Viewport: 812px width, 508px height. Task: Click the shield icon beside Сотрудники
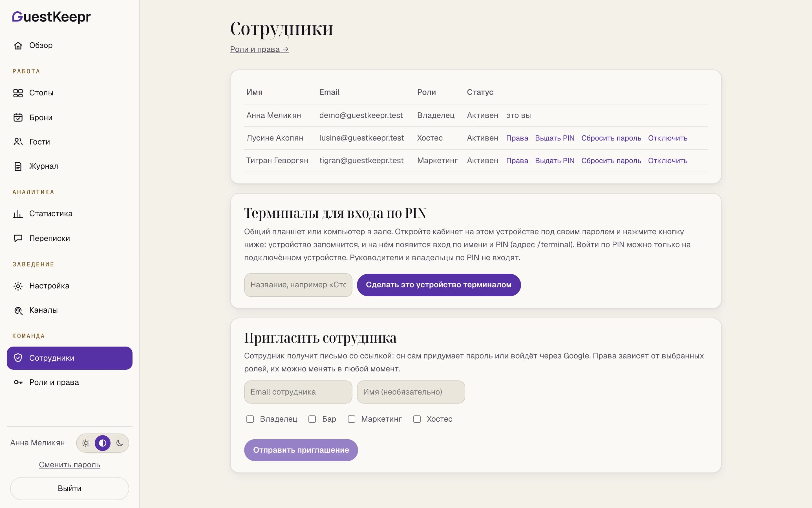click(18, 358)
